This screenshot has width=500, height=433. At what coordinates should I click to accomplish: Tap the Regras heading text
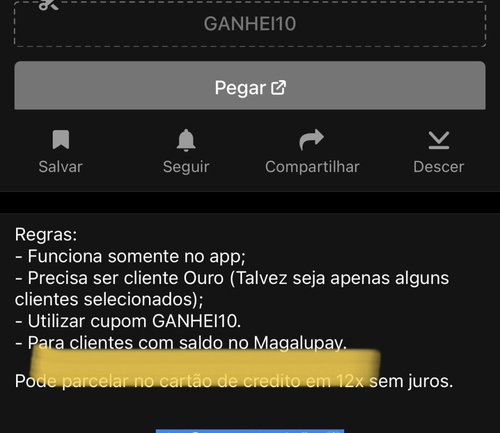[x=46, y=235]
